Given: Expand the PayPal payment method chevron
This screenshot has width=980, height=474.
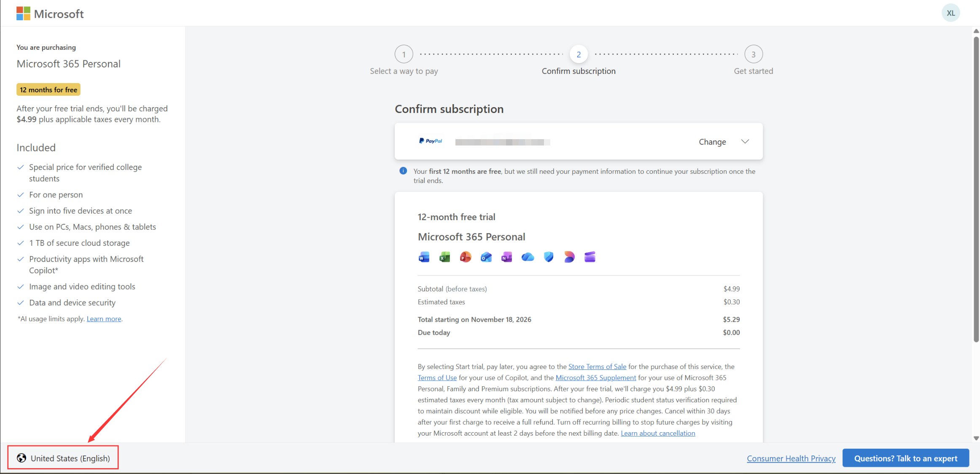Looking at the screenshot, I should click(745, 142).
